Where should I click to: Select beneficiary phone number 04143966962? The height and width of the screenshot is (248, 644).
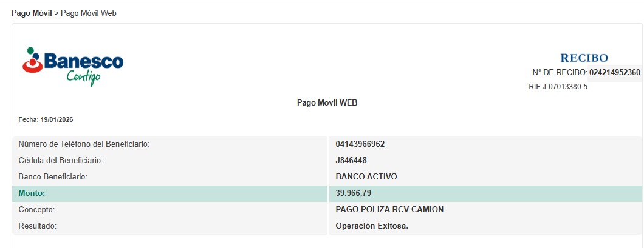click(x=360, y=144)
